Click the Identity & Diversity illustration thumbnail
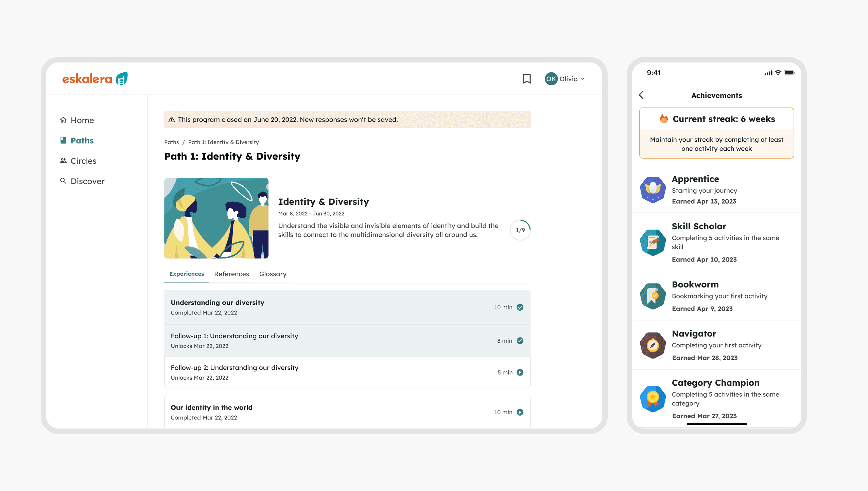 216,218
